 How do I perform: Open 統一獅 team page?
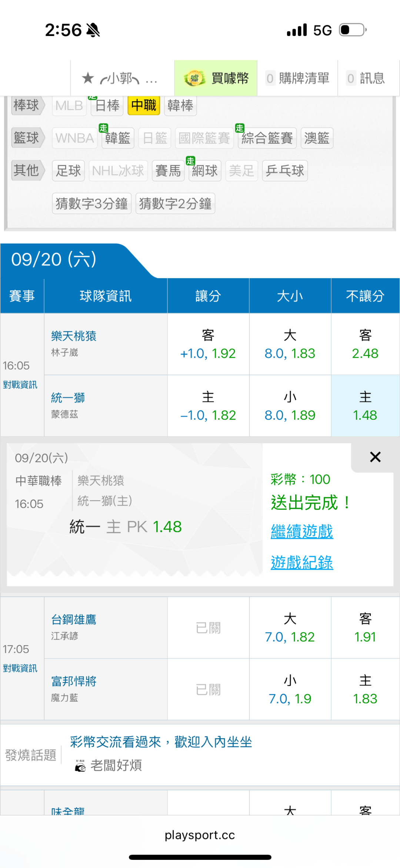tap(68, 398)
